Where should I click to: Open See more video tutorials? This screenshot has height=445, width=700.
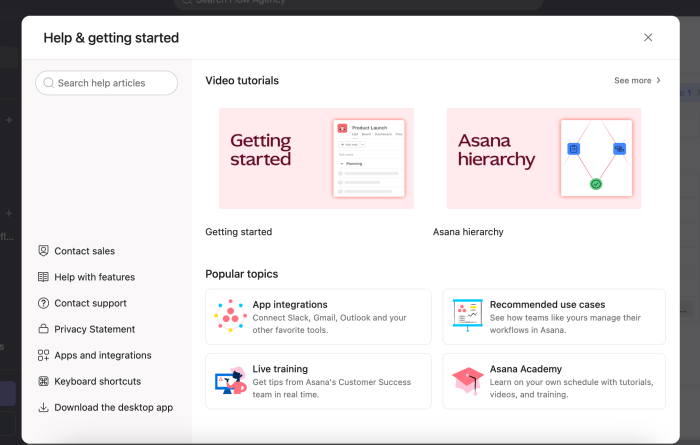tap(638, 80)
